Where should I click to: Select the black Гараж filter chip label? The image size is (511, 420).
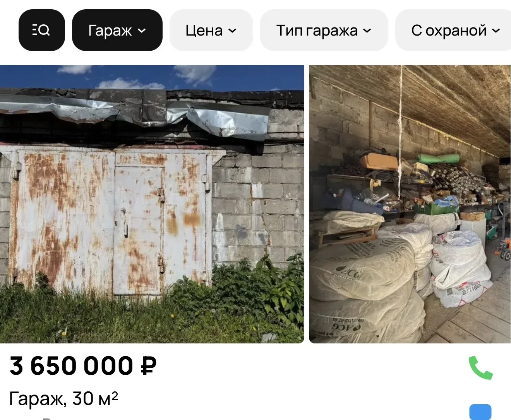click(110, 31)
